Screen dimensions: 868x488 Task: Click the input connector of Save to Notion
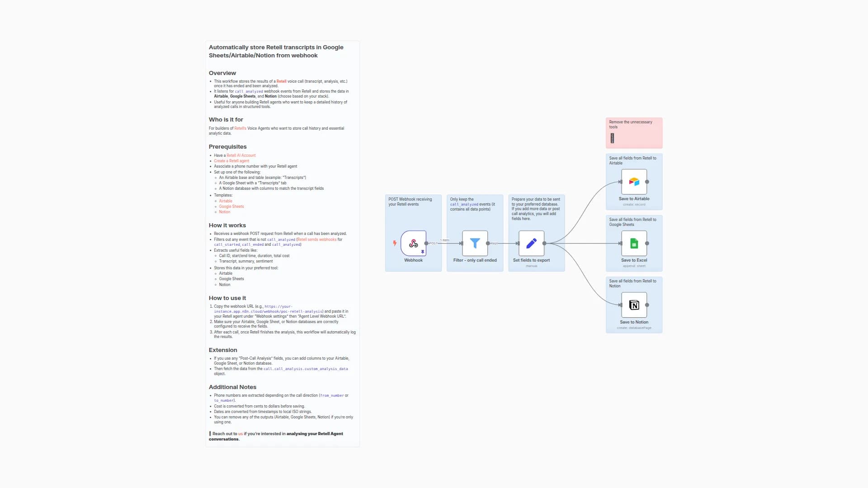click(620, 305)
